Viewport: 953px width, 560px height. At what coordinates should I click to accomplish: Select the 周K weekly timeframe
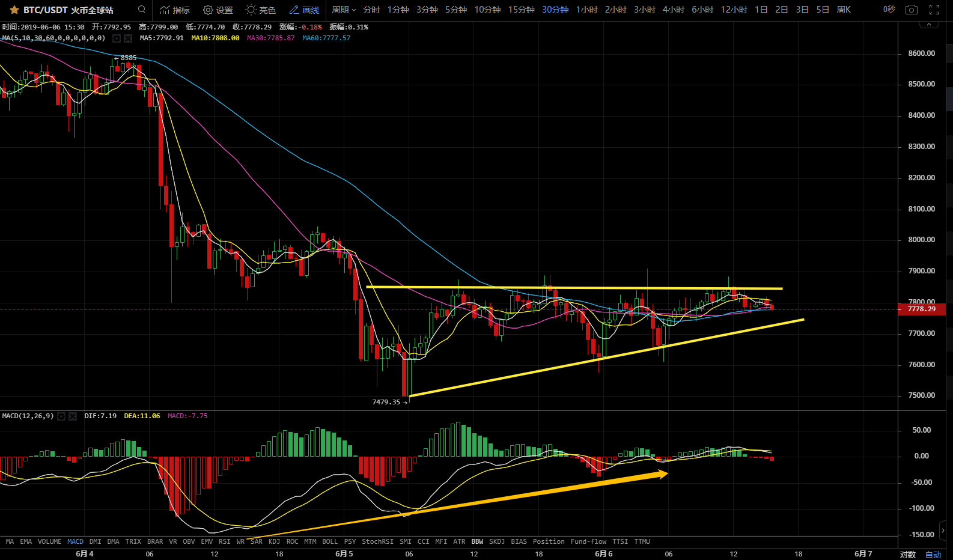pos(844,10)
